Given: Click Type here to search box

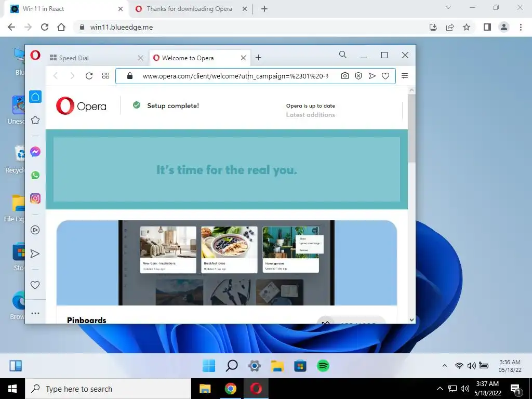Looking at the screenshot, I should (108, 389).
